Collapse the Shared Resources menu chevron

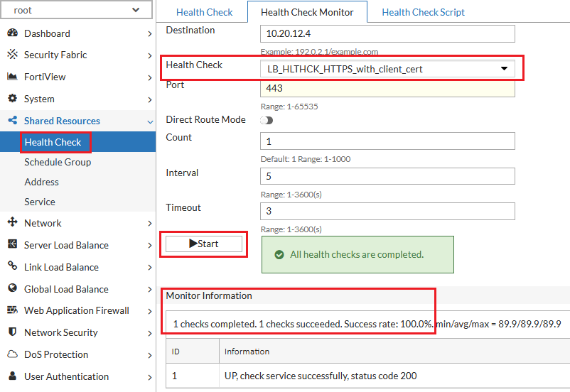150,121
